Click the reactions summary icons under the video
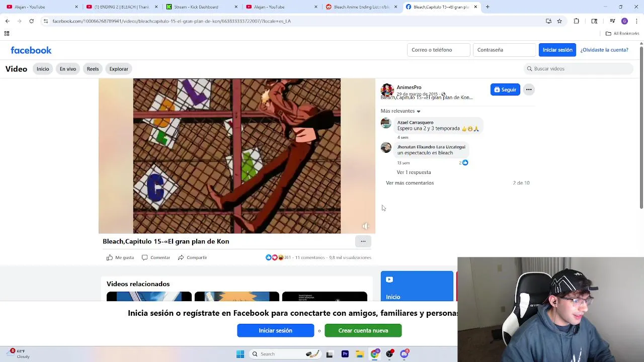Image resolution: width=644 pixels, height=362 pixels. pos(274,257)
